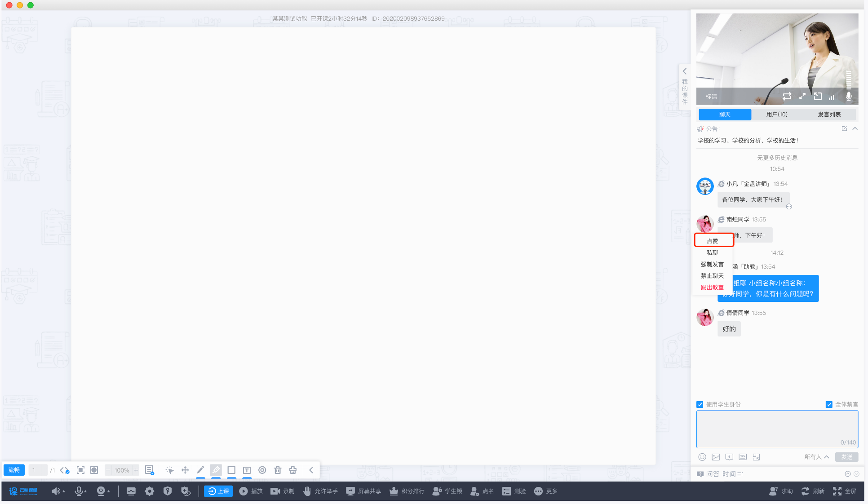Choose 点赞 in context menu
Image resolution: width=868 pixels, height=504 pixels.
coord(713,241)
